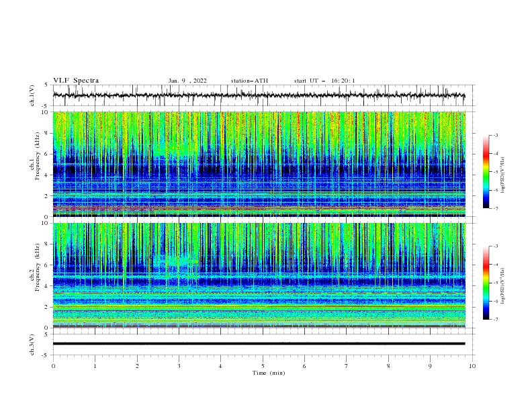Click time axis tick label "2"
Screen dimensions: 532x411
pyautogui.click(x=137, y=366)
